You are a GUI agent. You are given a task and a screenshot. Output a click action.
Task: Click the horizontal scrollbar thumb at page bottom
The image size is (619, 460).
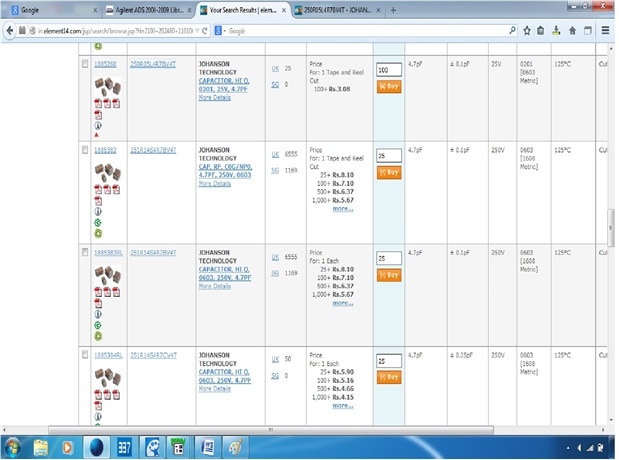(x=271, y=430)
